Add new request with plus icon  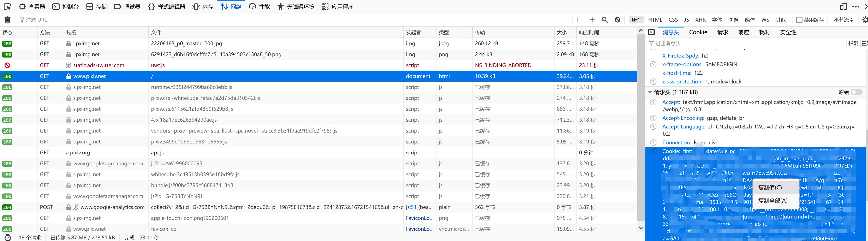coord(592,20)
